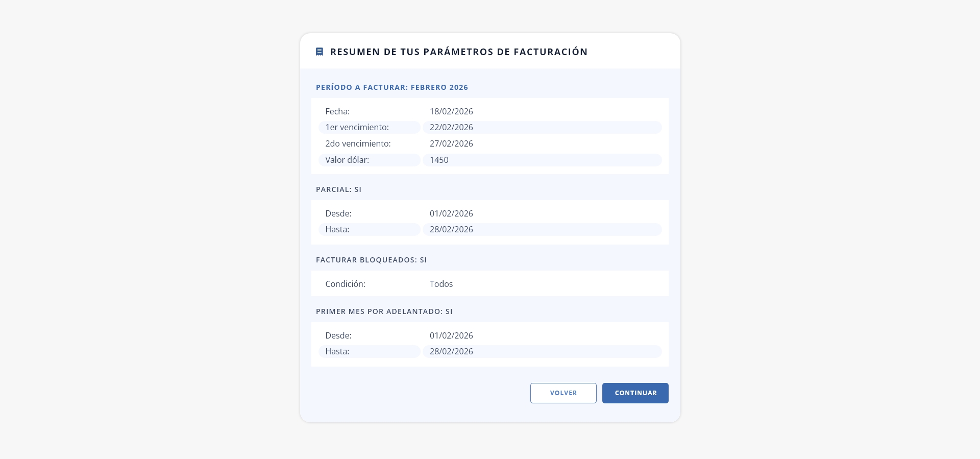Click the Volver button

tap(563, 393)
